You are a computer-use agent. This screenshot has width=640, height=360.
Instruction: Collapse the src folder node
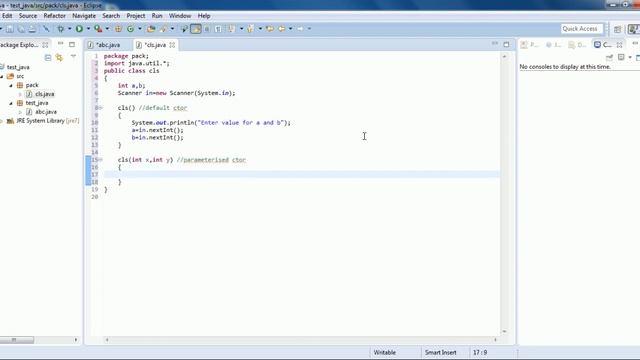(2, 76)
